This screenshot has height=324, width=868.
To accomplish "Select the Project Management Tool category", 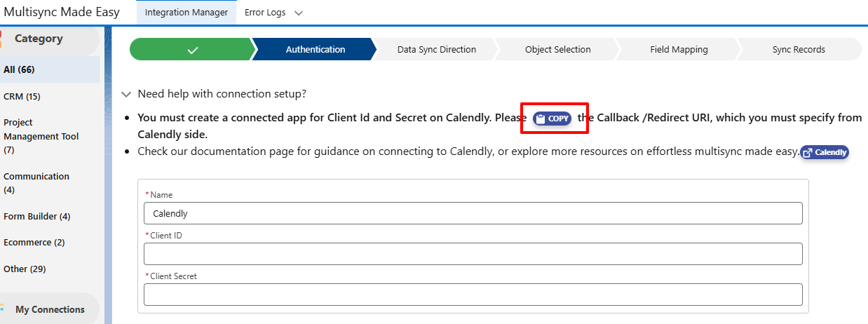I will 41,136.
